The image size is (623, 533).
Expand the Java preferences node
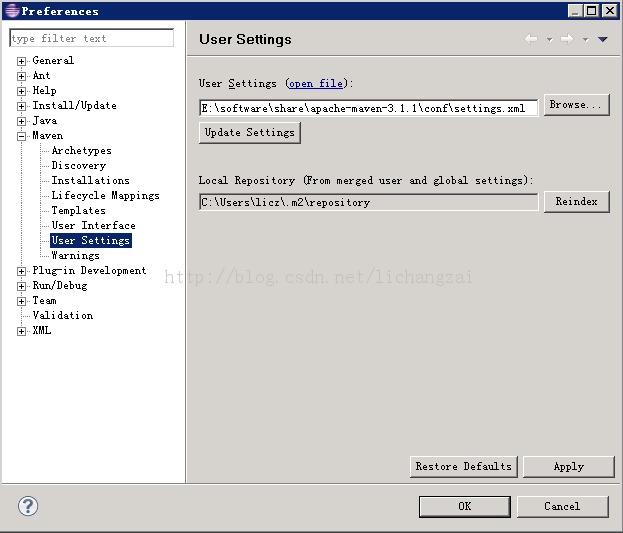click(x=22, y=121)
